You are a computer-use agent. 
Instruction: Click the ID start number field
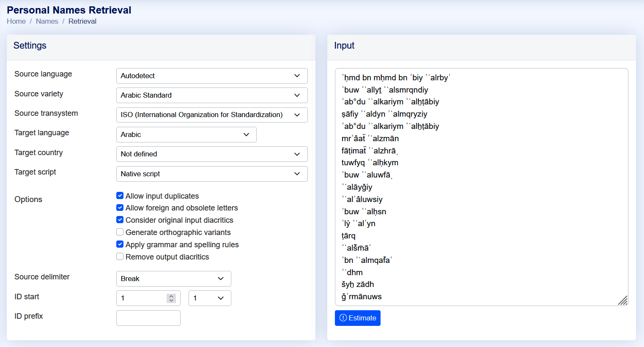click(x=148, y=298)
